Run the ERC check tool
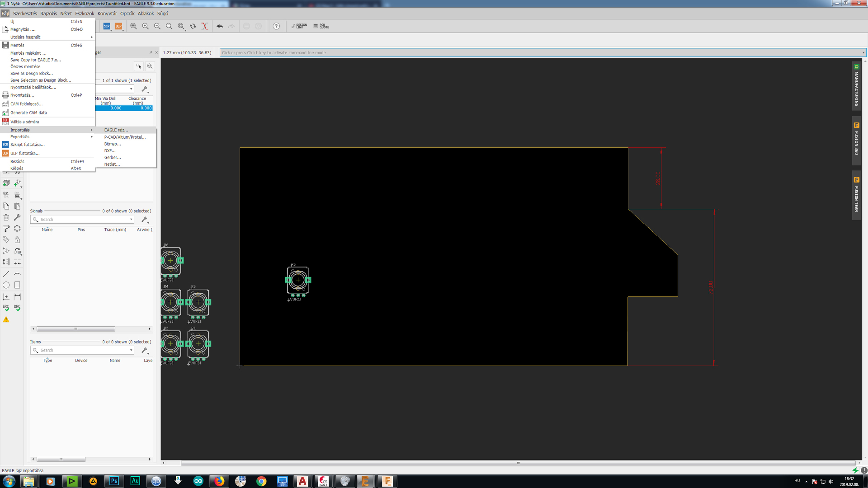868x488 pixels. tap(6, 308)
